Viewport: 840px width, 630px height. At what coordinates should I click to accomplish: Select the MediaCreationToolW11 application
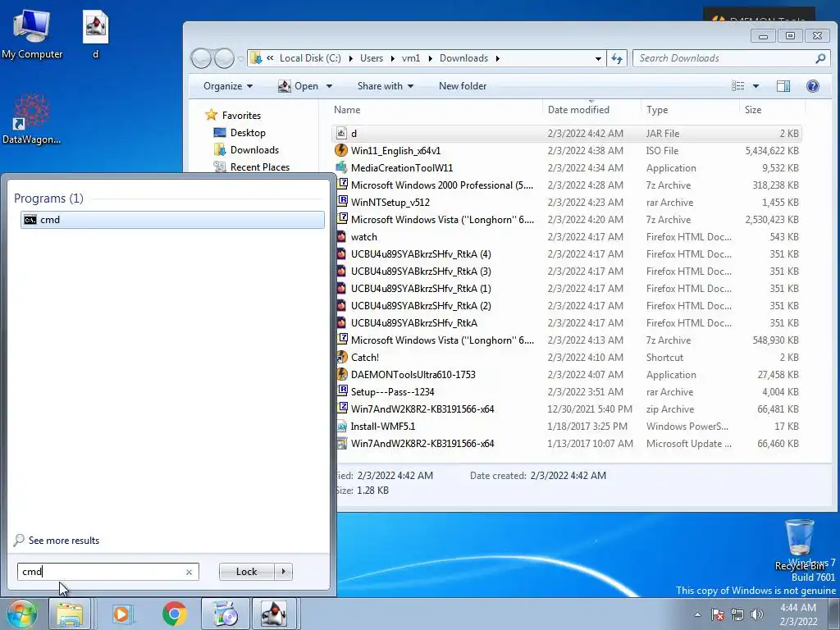(567, 167)
